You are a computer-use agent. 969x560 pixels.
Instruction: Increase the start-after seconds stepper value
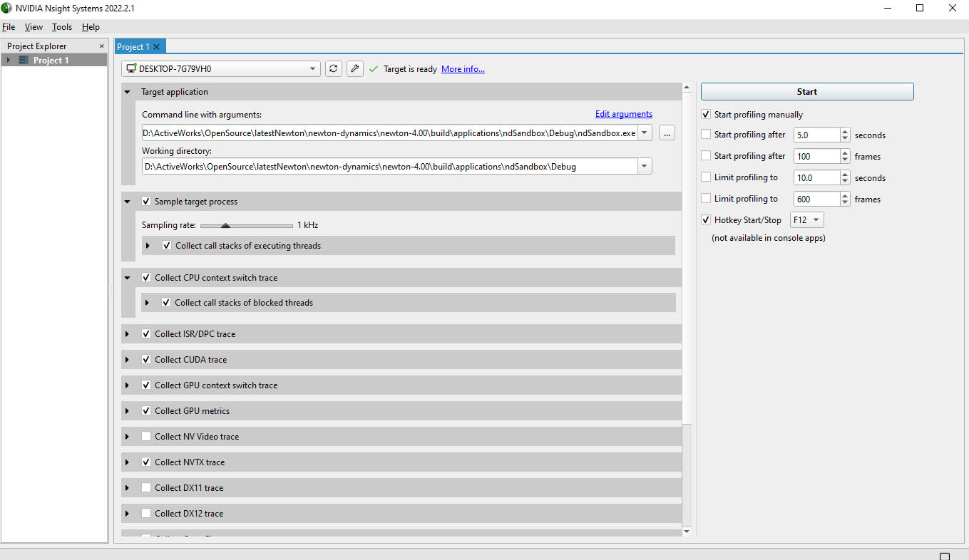(846, 131)
